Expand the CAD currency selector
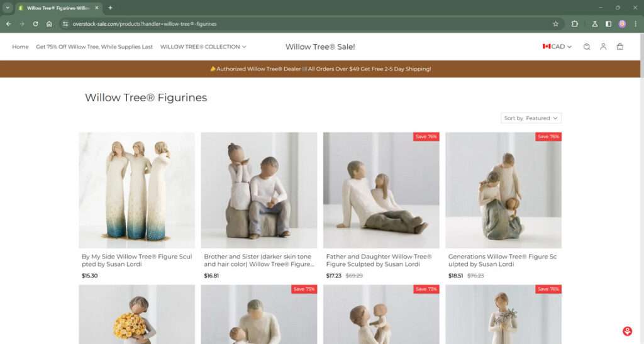The width and height of the screenshot is (644, 344). (x=557, y=47)
